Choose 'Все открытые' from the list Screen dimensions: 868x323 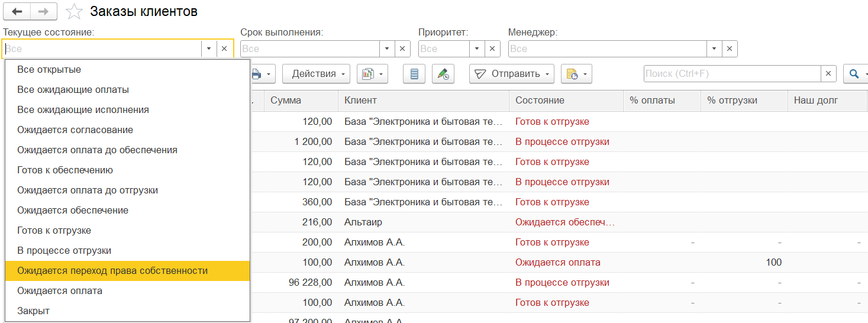[x=49, y=70]
